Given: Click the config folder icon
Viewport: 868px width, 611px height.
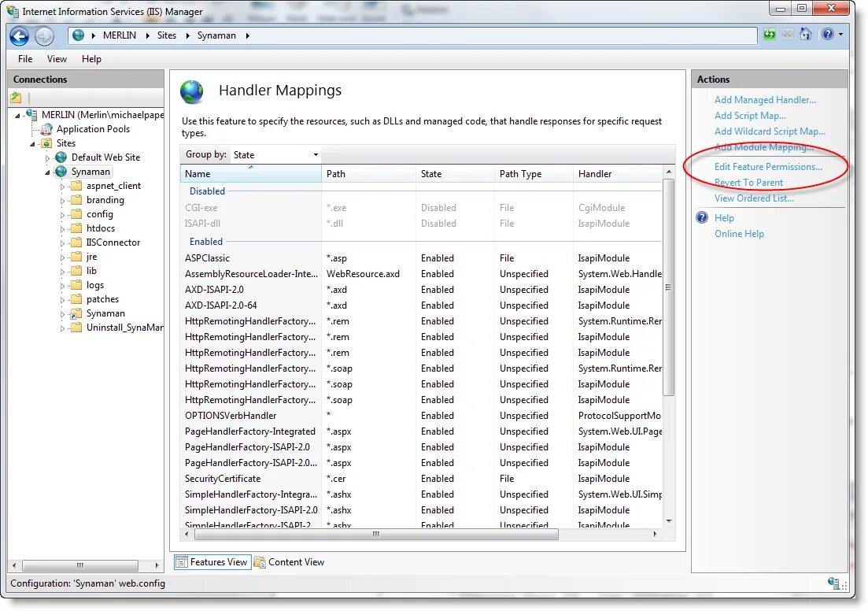Looking at the screenshot, I should (76, 214).
